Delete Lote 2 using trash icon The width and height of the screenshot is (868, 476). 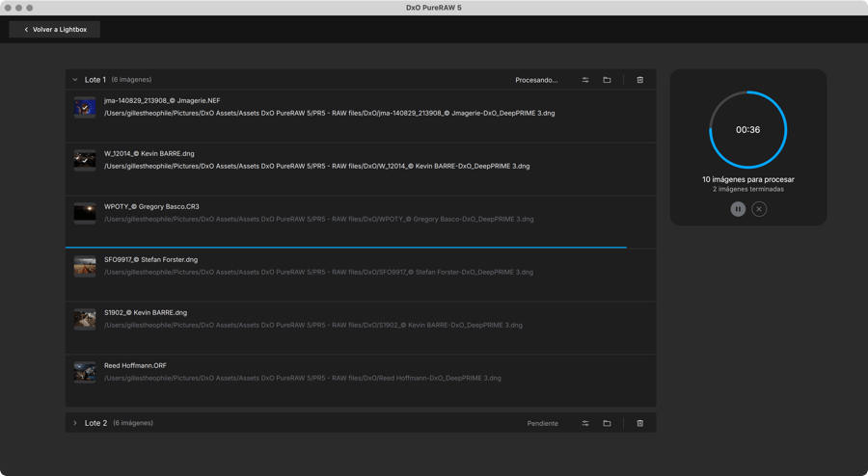click(x=639, y=423)
